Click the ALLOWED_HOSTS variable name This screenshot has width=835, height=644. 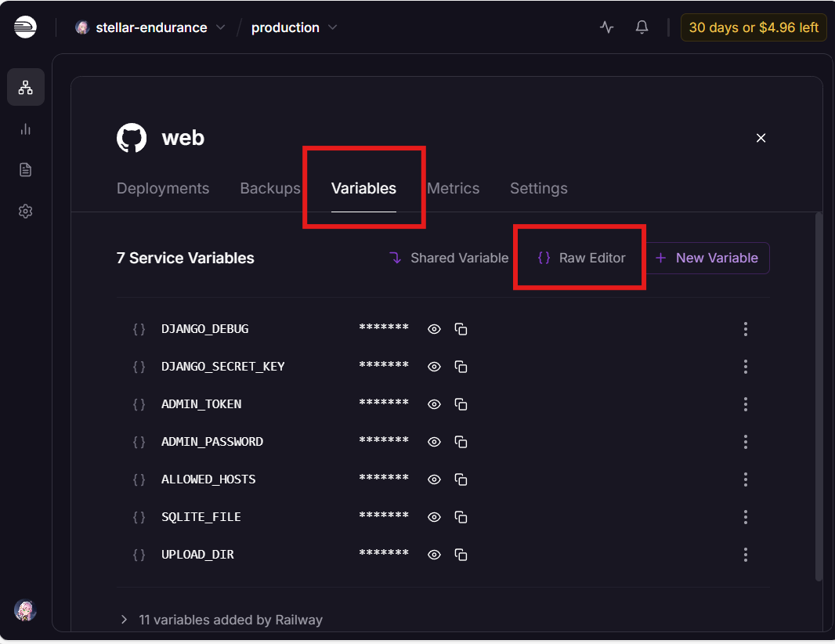[x=208, y=479]
